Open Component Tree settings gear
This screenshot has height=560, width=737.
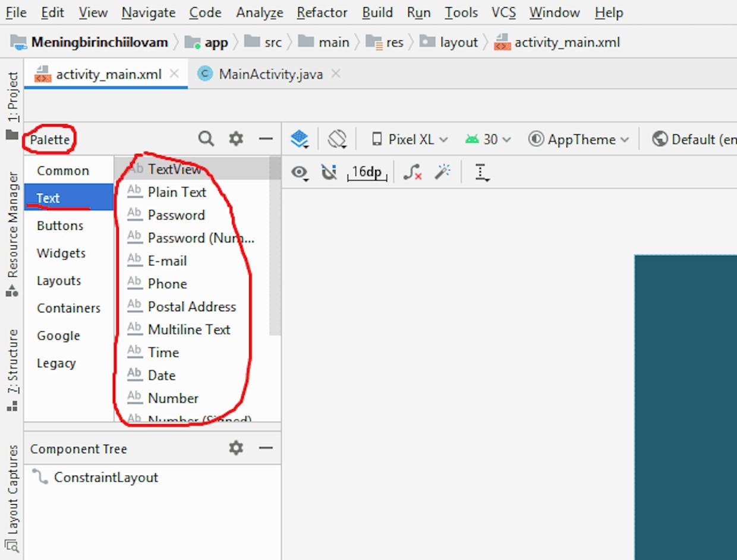(x=236, y=448)
